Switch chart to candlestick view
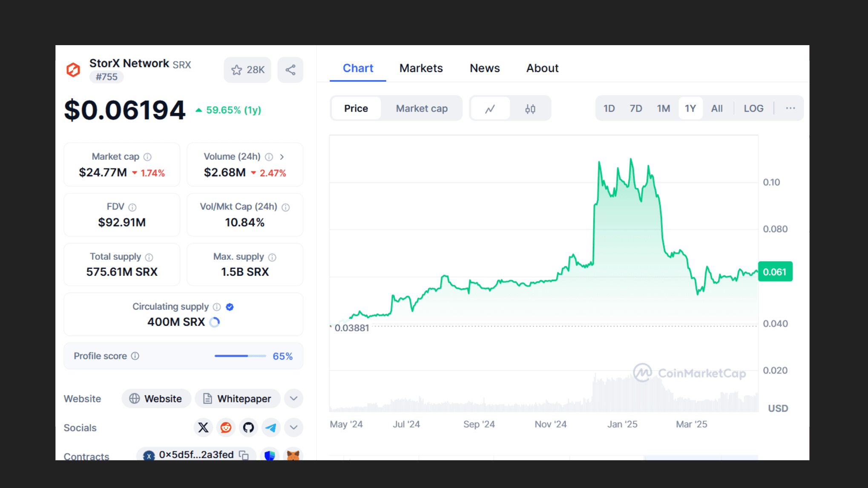 click(530, 109)
